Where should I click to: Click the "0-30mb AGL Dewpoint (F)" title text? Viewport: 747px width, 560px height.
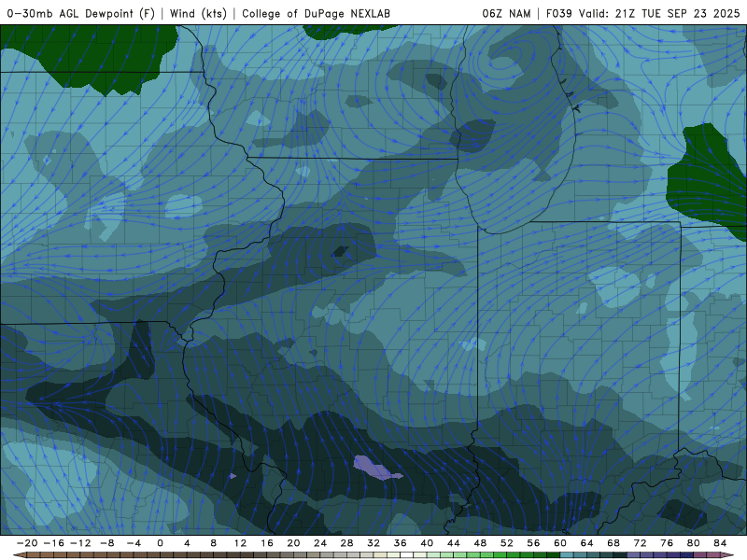80,13
